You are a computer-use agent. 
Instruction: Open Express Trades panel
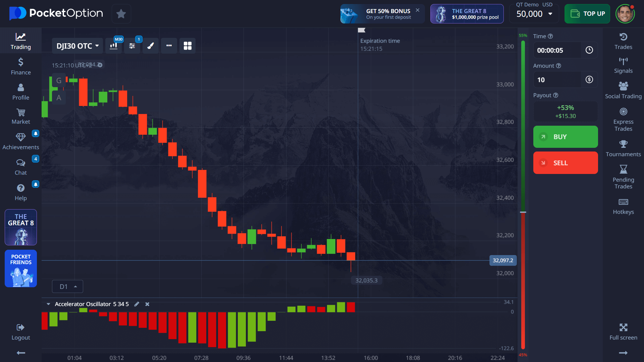(623, 120)
